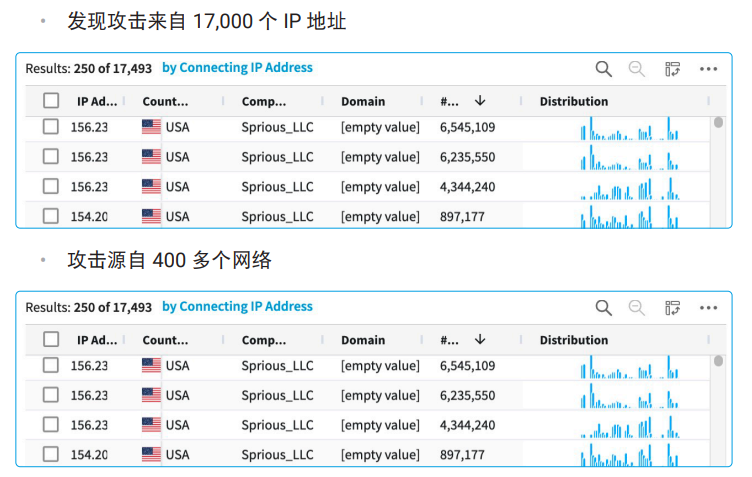This screenshot has height=477, width=752.
Task: Click the upper table's vertical scrollbar handle
Action: [718, 122]
